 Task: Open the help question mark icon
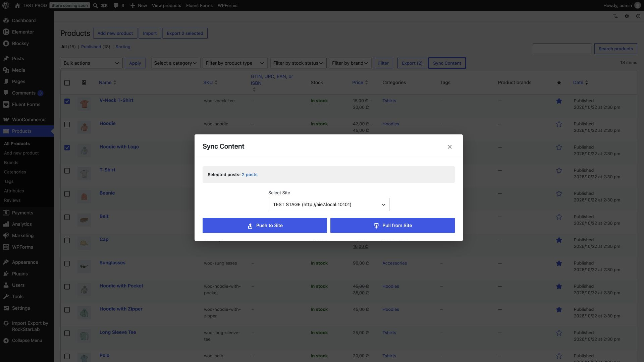638,16
